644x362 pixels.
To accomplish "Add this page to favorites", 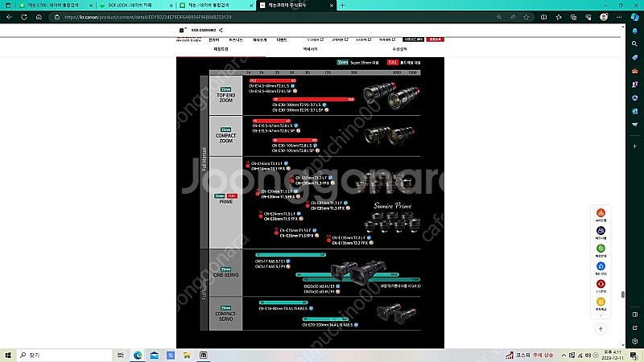I will pos(526,17).
